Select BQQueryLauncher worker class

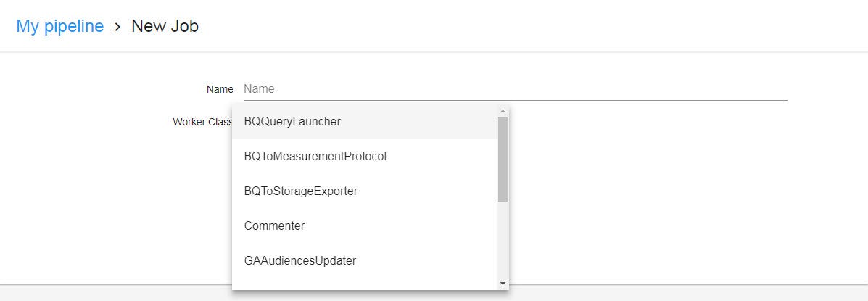pyautogui.click(x=365, y=122)
